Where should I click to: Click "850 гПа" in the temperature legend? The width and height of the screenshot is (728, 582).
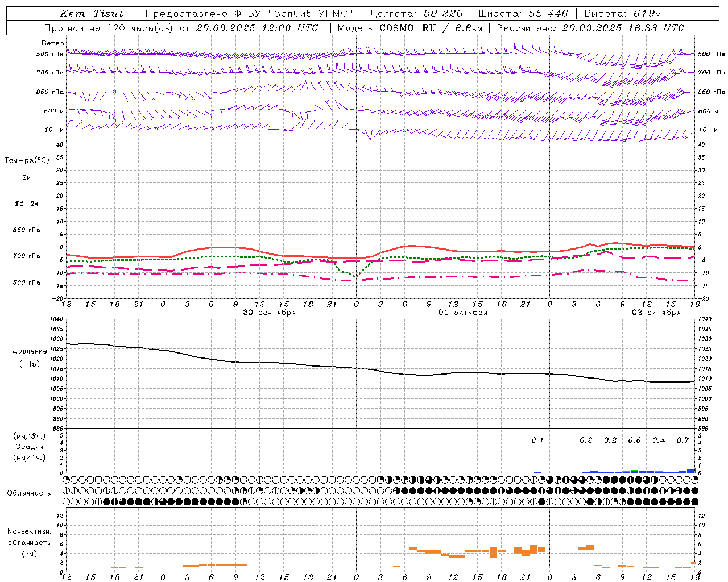coord(27,230)
